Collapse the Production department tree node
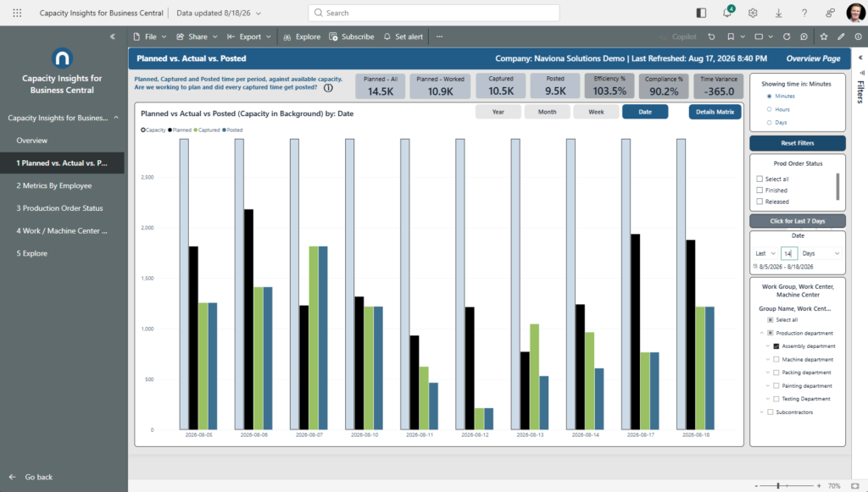Screen dimensions: 868x492 761,334
